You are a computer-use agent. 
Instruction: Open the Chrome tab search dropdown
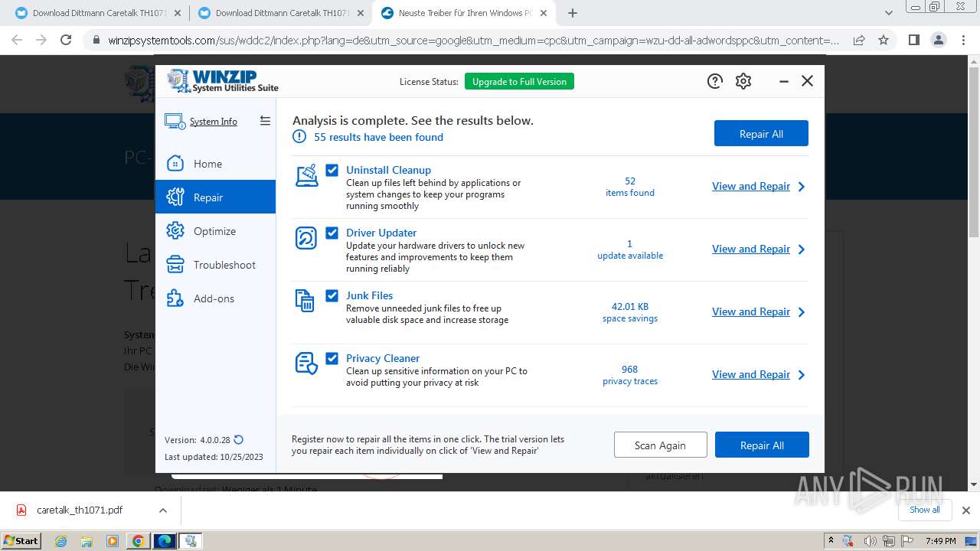889,13
